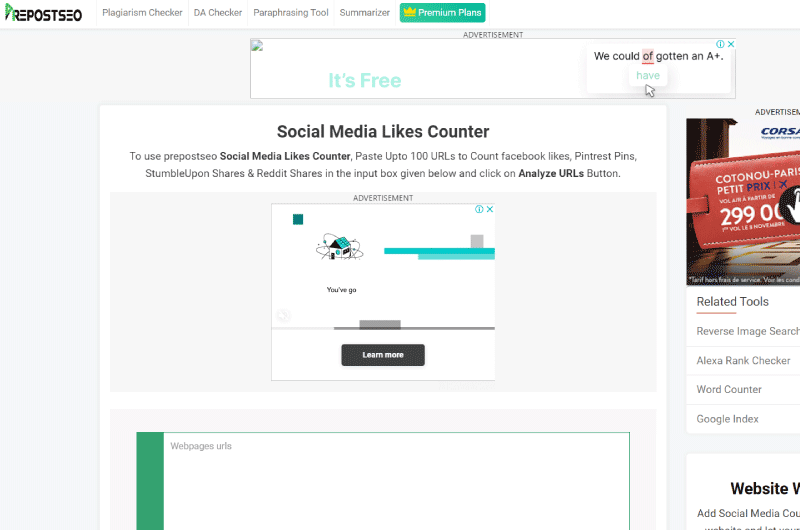This screenshot has width=800, height=530.
Task: Click the Related Tools heading
Action: [733, 301]
